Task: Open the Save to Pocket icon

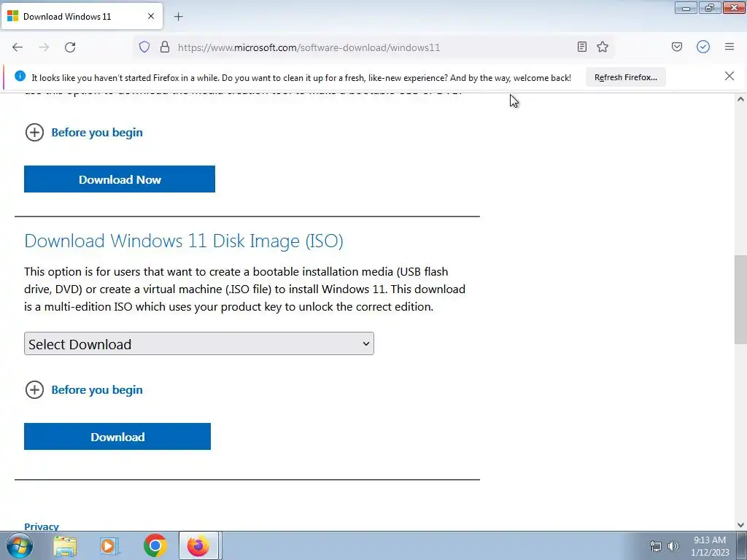Action: point(677,47)
